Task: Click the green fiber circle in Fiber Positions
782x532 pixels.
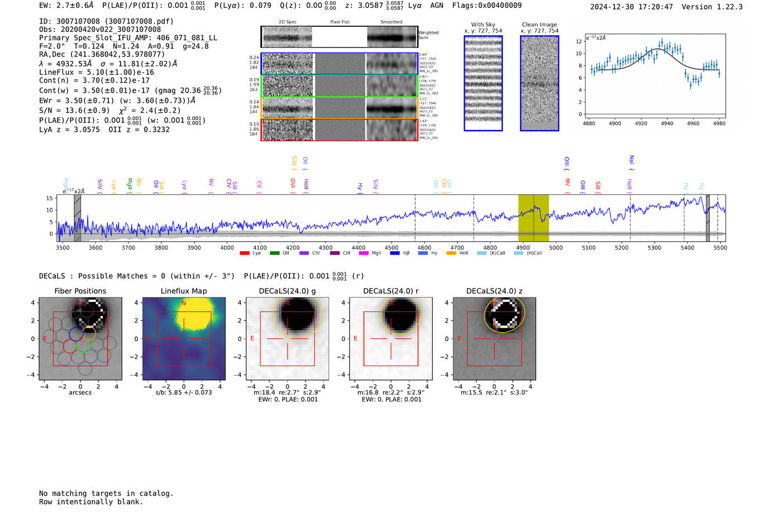Action: 83,346
